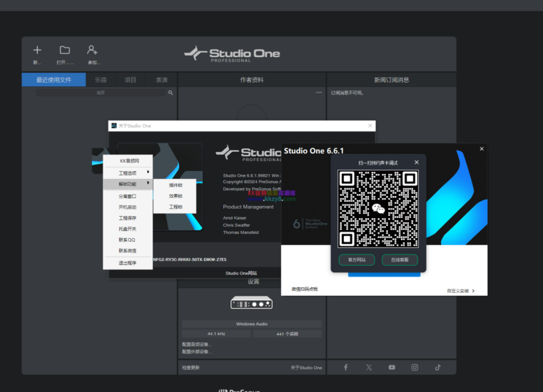Close the 关于Studio One dialog
543x392 pixels.
point(370,125)
